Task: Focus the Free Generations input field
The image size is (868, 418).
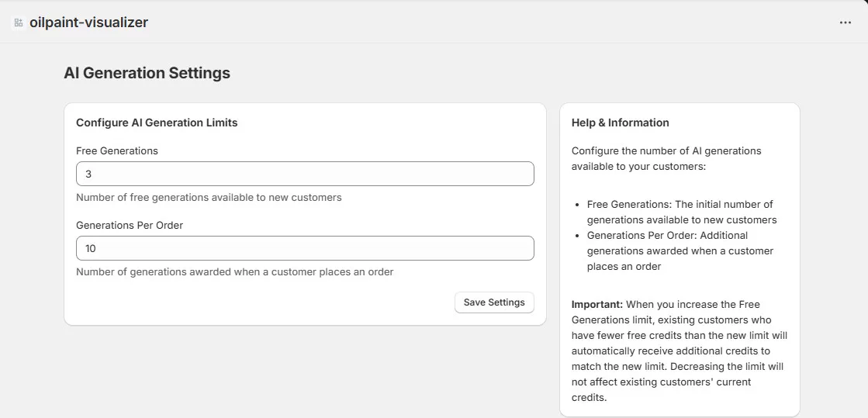Action: coord(305,174)
